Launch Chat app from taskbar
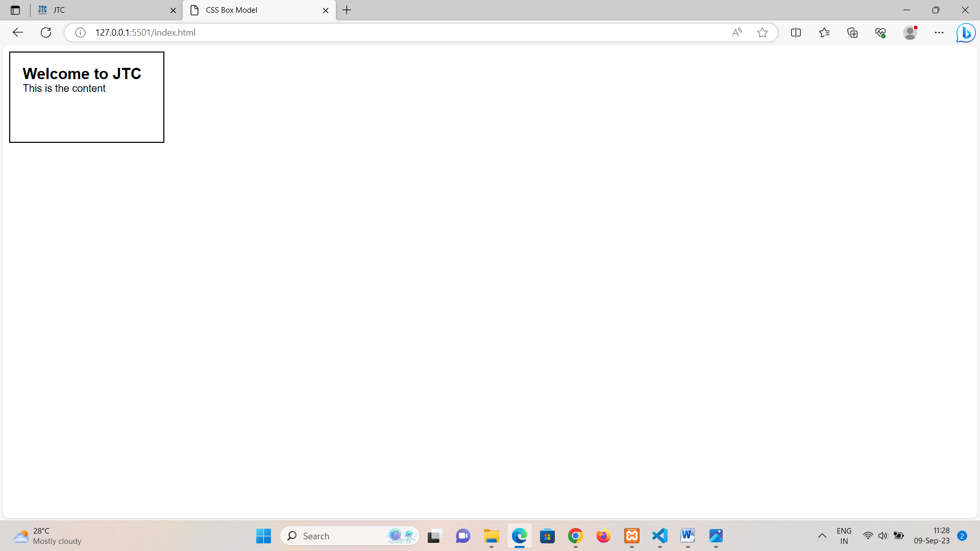This screenshot has height=551, width=980. tap(463, 536)
